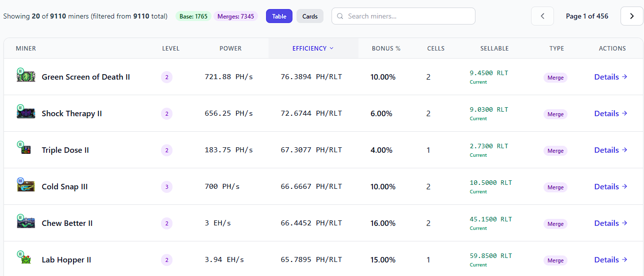
Task: Open Details for Triple Dose II
Action: tap(611, 150)
